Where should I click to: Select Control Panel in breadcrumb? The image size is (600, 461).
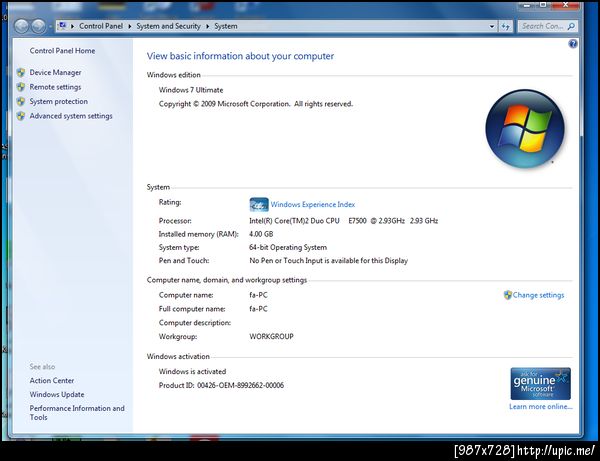click(101, 26)
